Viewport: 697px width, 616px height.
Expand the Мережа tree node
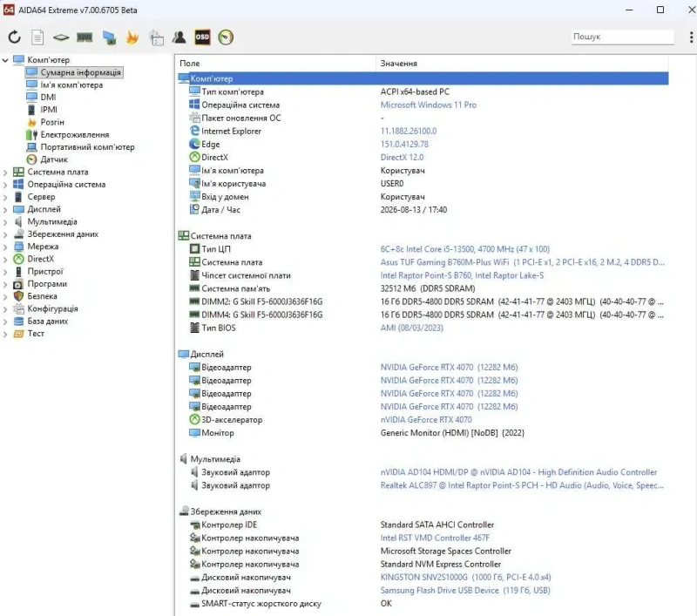(5, 247)
